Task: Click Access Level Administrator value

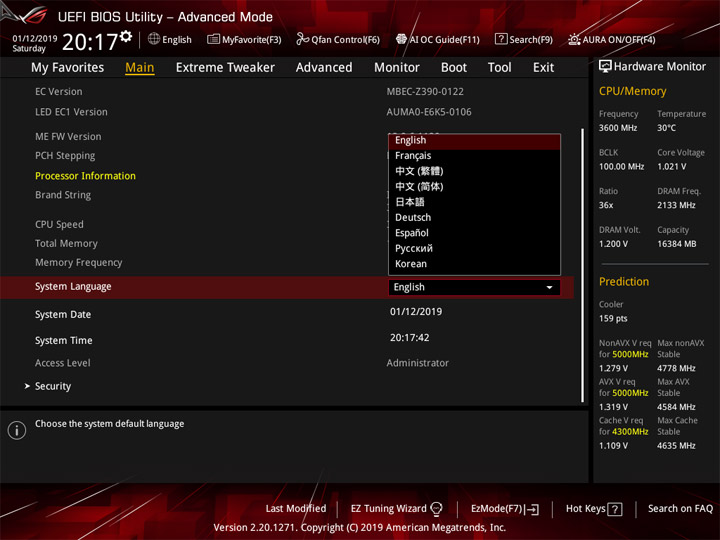Action: 417,363
